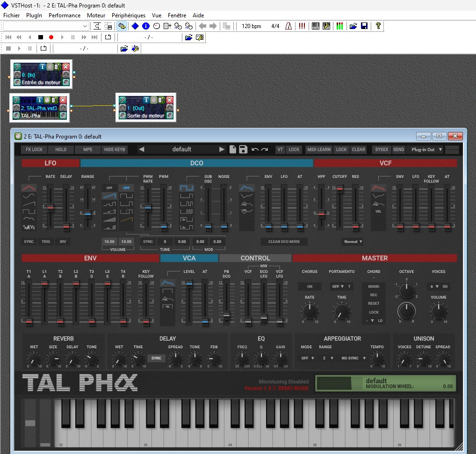Click the new preset page icon in TAL-Pha
The width and height of the screenshot is (476, 454).
click(232, 149)
